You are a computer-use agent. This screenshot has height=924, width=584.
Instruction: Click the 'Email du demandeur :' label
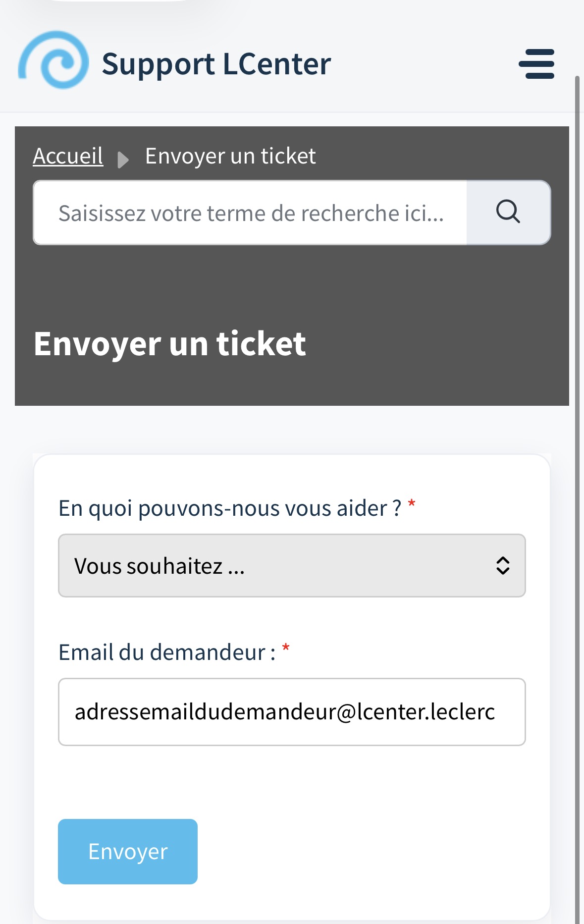click(x=167, y=652)
